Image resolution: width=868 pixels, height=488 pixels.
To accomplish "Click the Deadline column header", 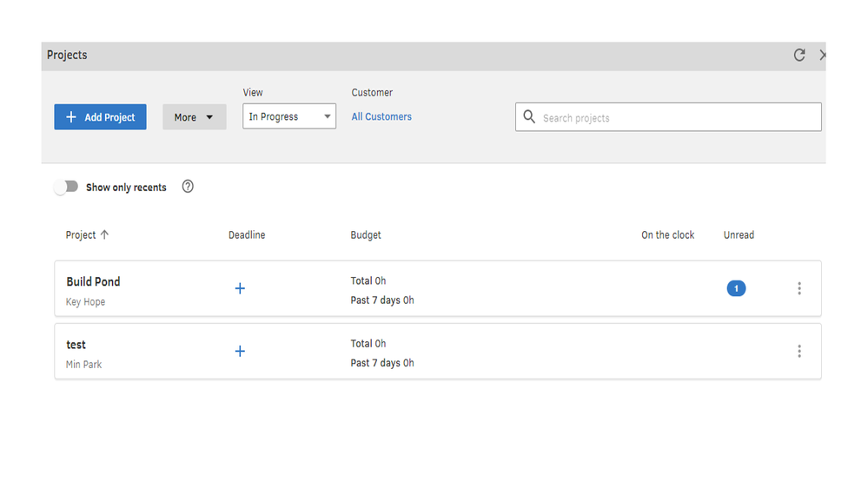I will (x=247, y=235).
